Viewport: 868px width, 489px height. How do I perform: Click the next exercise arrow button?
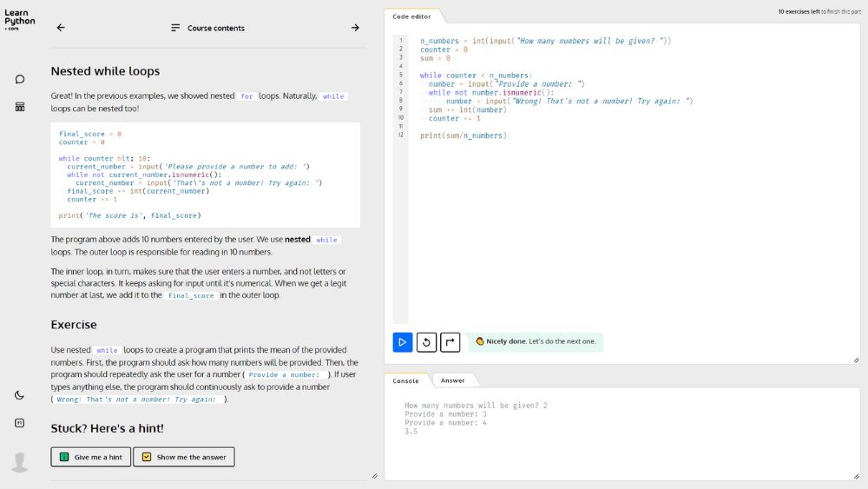[450, 341]
